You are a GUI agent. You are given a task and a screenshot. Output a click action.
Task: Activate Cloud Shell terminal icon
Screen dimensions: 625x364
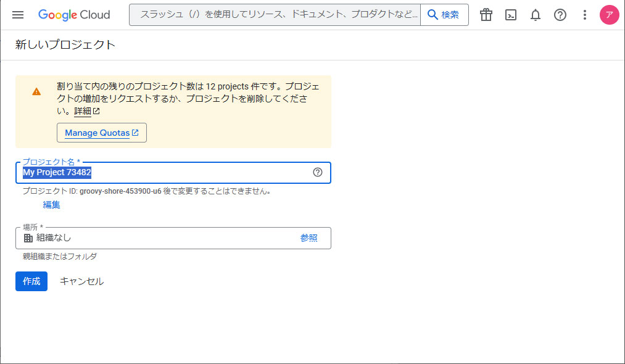pos(511,15)
